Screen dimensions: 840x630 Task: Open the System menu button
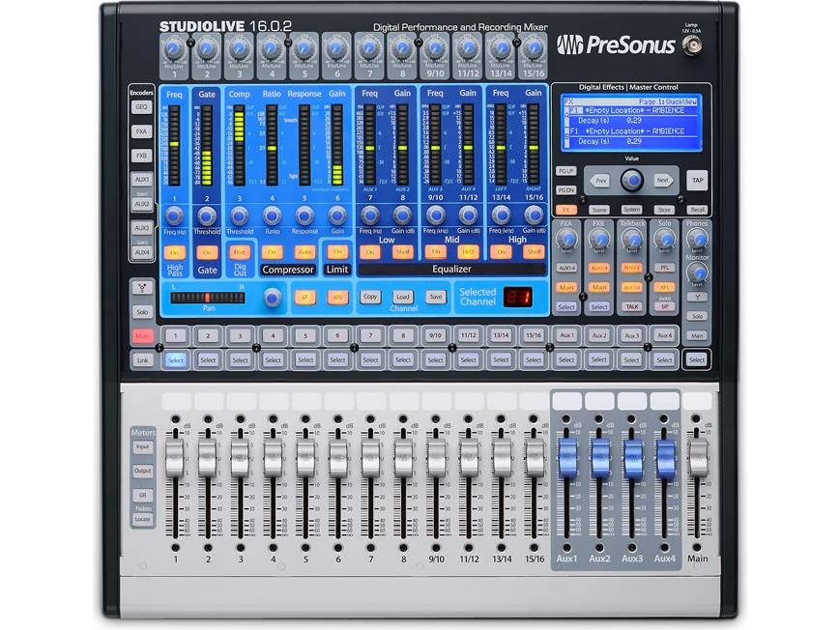(x=632, y=210)
